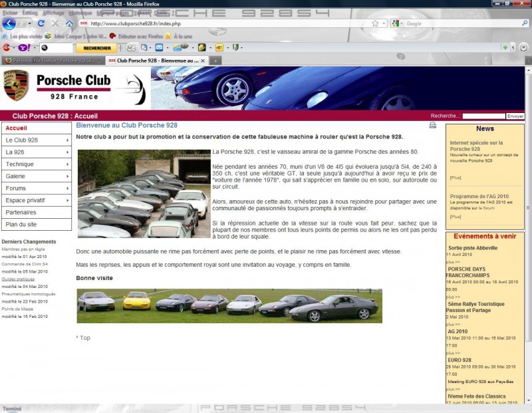
Task: Open the Historique menu
Action: [x=80, y=13]
